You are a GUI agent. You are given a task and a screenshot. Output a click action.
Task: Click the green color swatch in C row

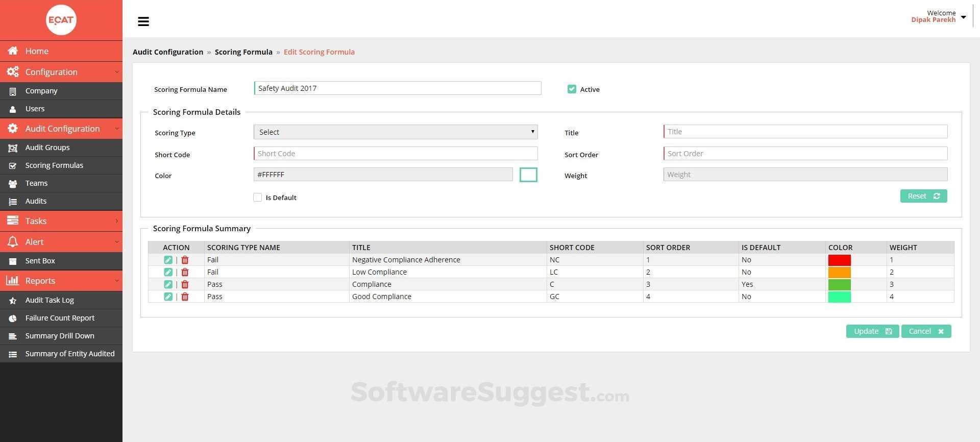839,284
